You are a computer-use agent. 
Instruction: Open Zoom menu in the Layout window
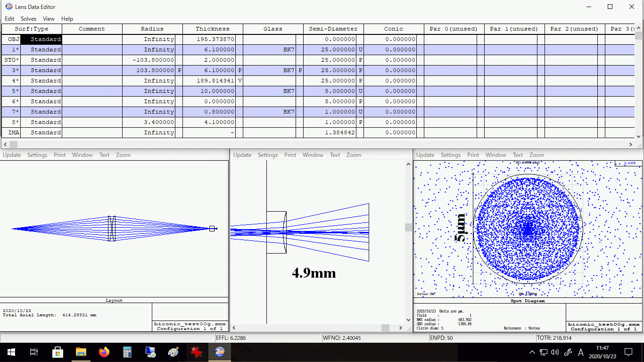tap(124, 155)
